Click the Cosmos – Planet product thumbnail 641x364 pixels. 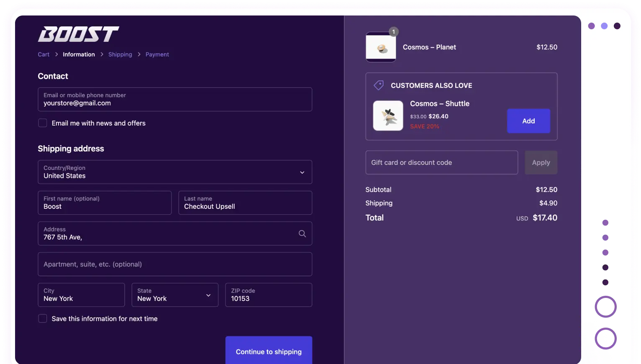(381, 48)
